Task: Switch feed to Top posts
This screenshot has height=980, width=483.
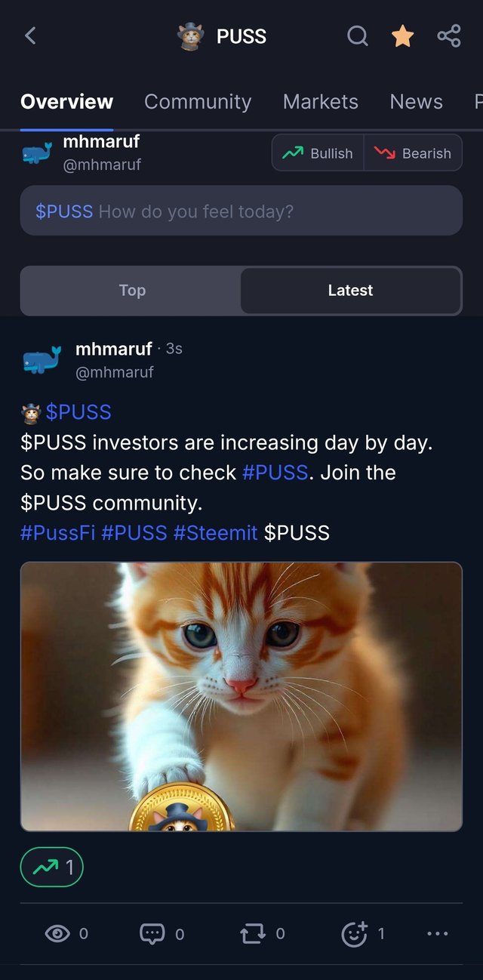Action: tap(132, 290)
